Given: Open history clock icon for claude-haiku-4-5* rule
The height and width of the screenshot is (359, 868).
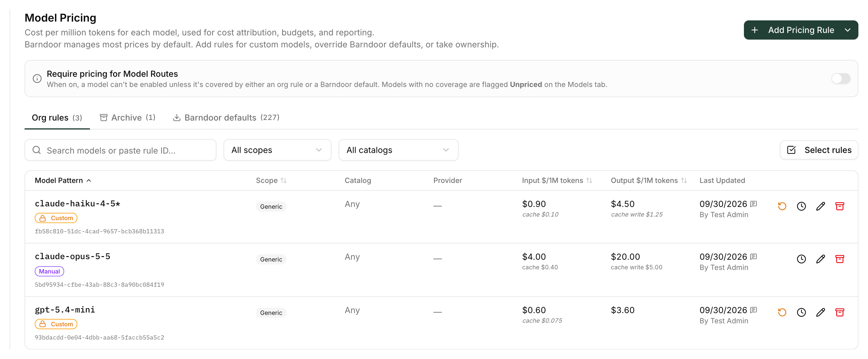Looking at the screenshot, I should [801, 206].
